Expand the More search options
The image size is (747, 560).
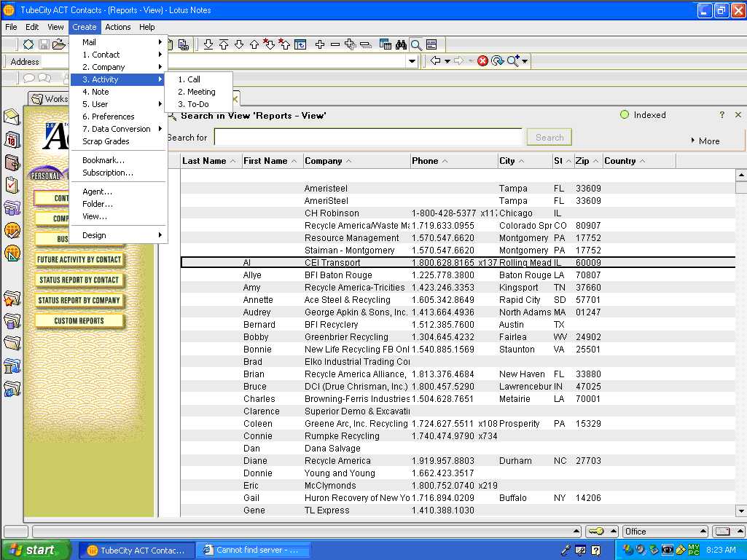click(x=705, y=141)
